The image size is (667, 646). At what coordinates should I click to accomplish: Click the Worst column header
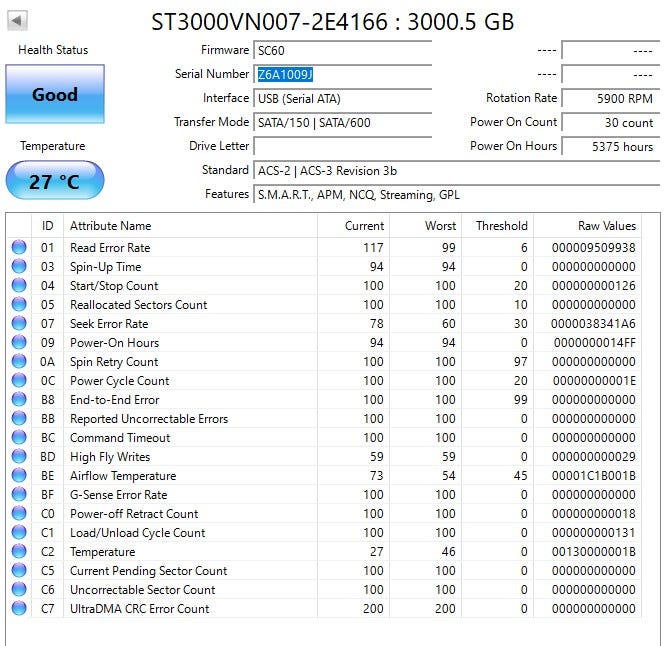point(425,225)
